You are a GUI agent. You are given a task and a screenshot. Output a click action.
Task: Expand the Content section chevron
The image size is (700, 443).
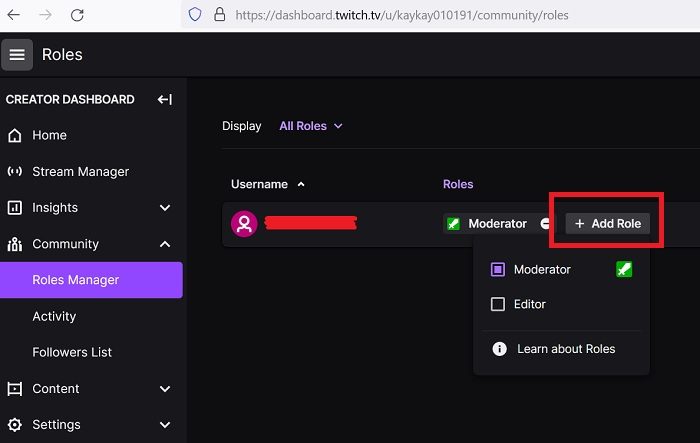click(x=165, y=389)
